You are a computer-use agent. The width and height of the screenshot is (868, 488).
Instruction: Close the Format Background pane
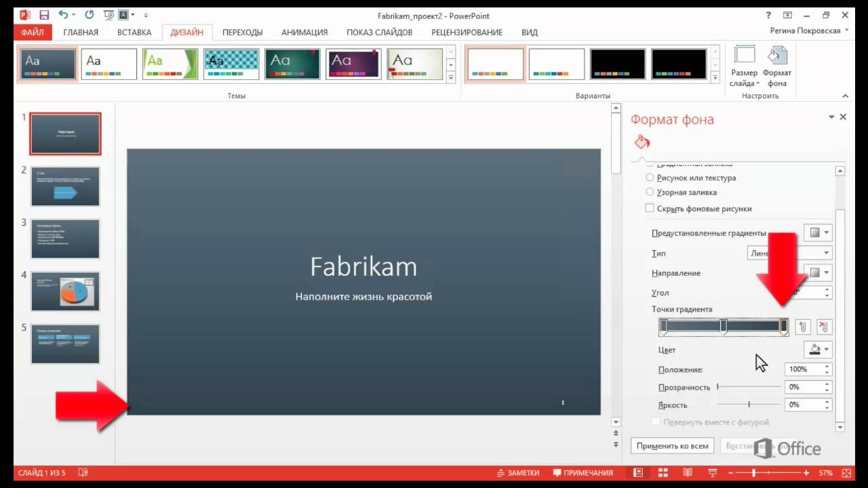point(843,117)
